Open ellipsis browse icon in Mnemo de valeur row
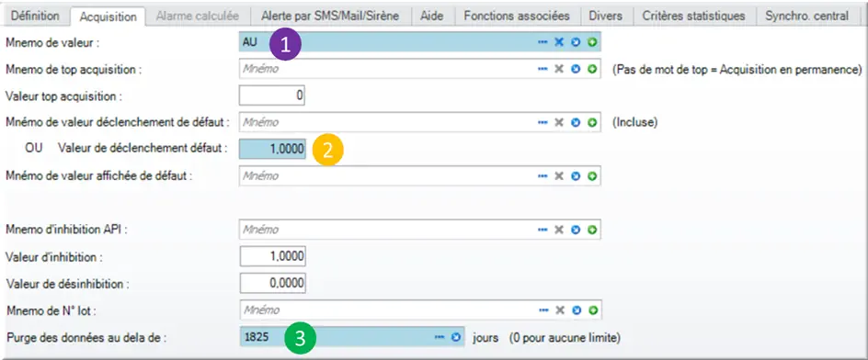 [542, 42]
